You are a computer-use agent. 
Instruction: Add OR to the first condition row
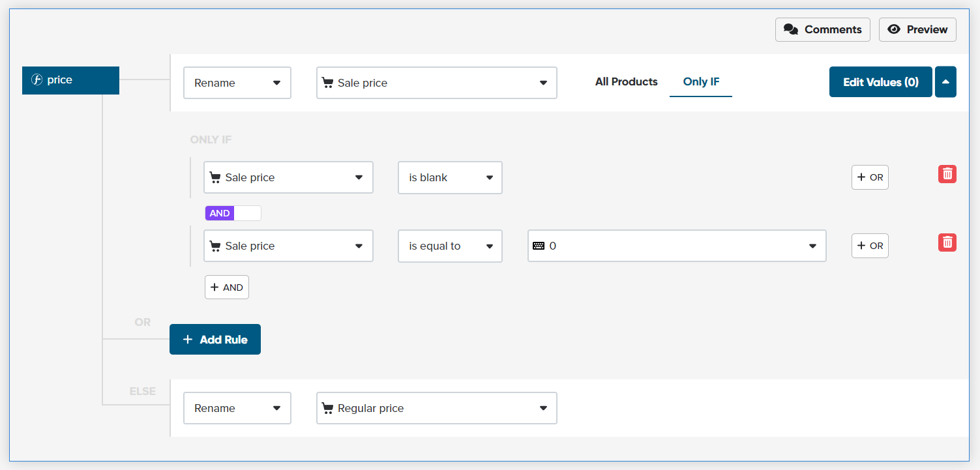tap(870, 177)
